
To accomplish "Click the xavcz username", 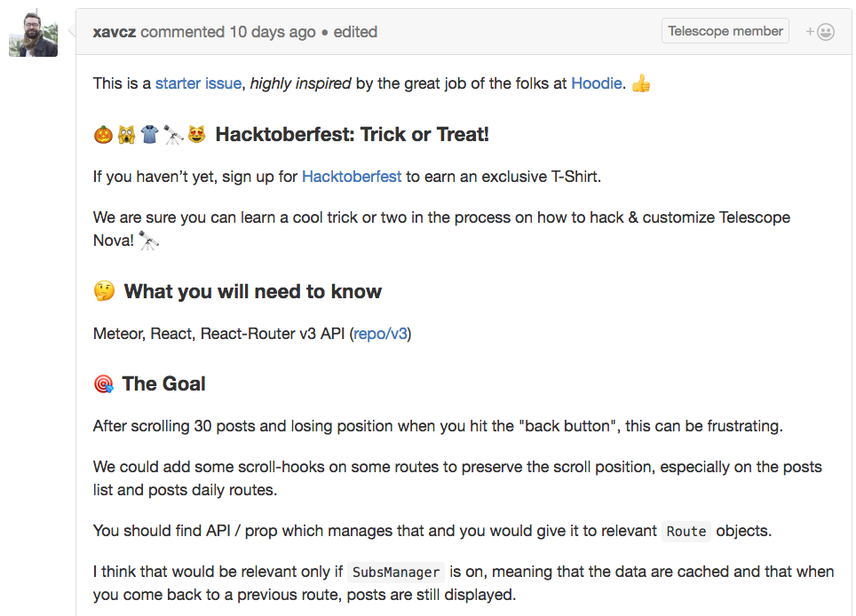I will coord(115,32).
